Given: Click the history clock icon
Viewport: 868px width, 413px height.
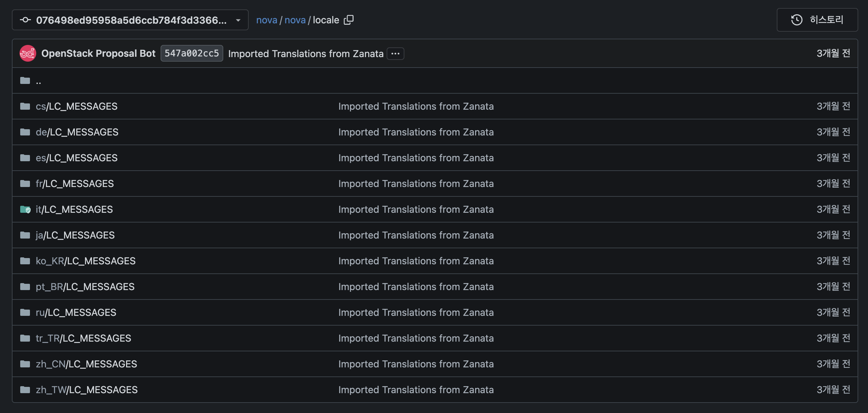Looking at the screenshot, I should (x=797, y=20).
